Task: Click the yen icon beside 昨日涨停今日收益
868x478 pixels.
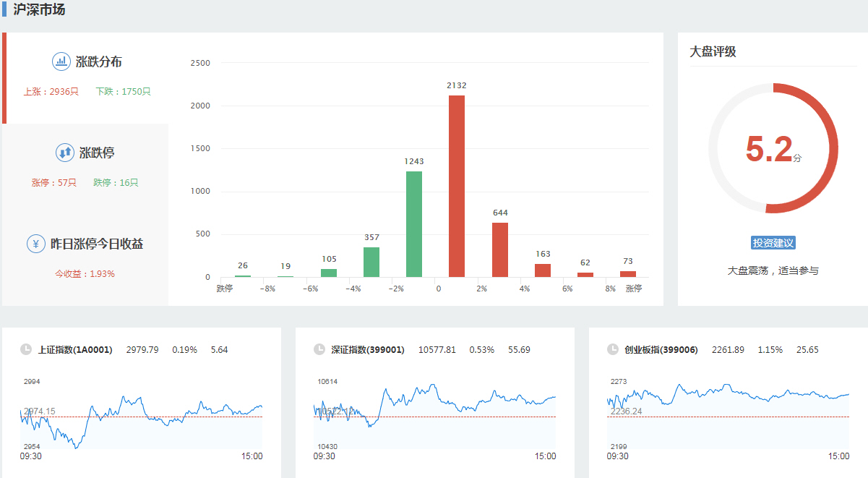Action: tap(36, 244)
